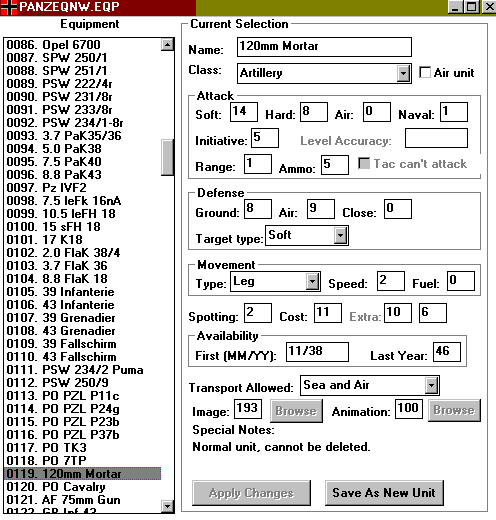Click the Air attack value field
This screenshot has width=496, height=520.
point(377,112)
